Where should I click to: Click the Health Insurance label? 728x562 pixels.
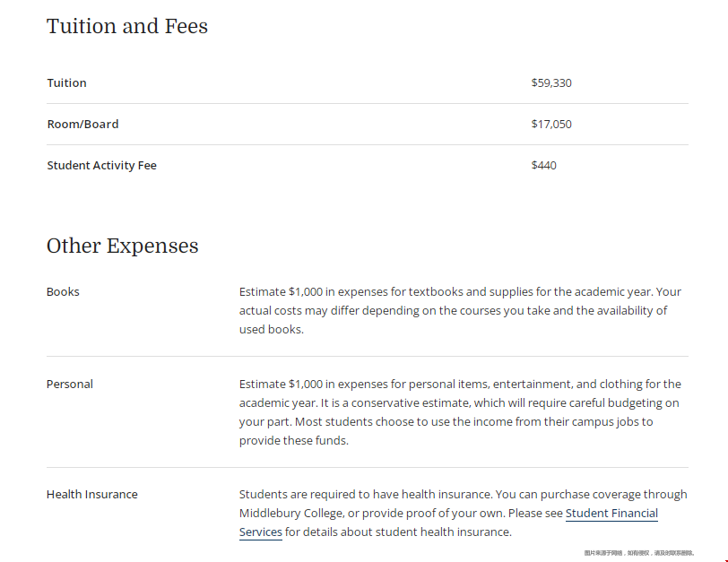pyautogui.click(x=92, y=495)
